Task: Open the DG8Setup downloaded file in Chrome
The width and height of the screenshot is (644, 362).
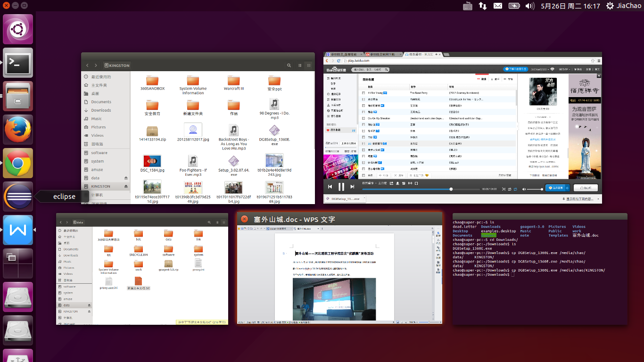Action: point(345,199)
